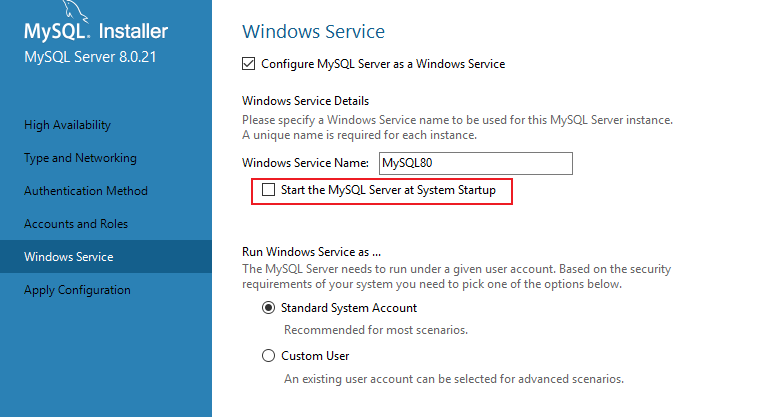Click the Windows Service Details heading
762x417 pixels.
[x=305, y=101]
